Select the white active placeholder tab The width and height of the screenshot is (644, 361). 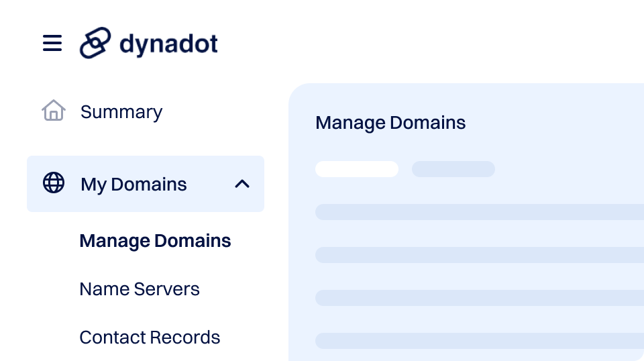(x=357, y=169)
